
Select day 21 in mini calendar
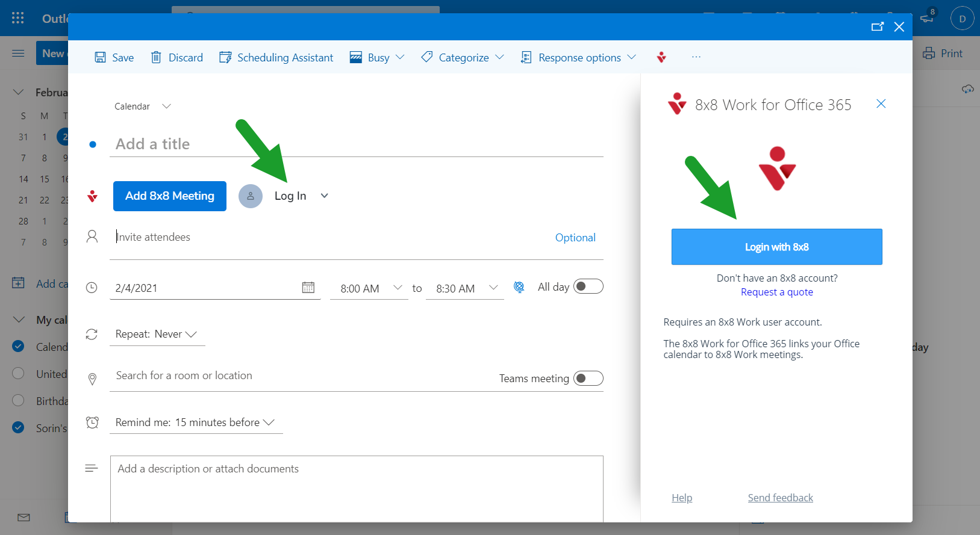pos(23,200)
